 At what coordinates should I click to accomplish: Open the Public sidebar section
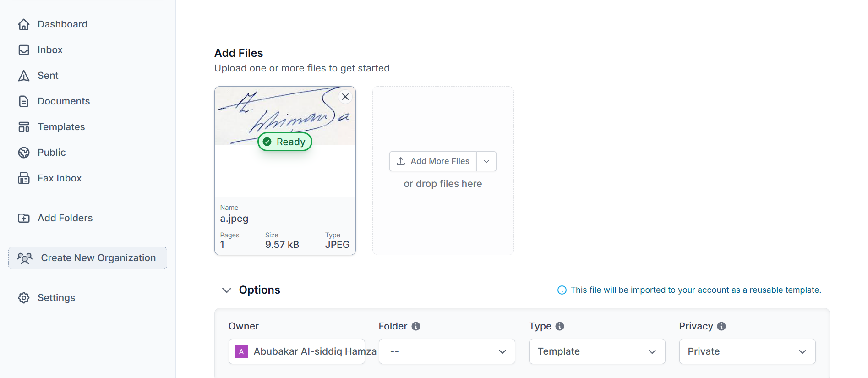click(x=51, y=153)
